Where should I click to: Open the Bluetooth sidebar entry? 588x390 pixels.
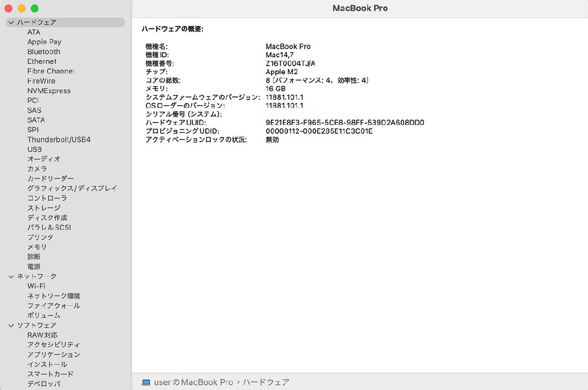44,52
